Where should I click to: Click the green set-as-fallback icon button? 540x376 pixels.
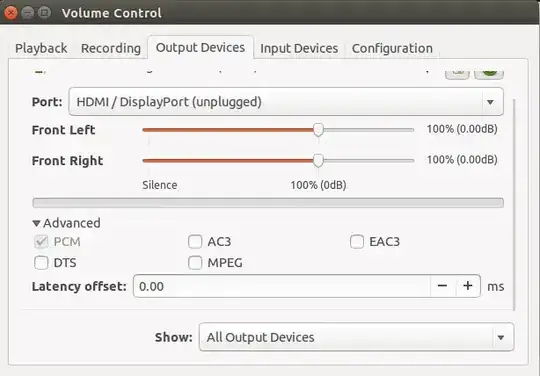pos(489,72)
